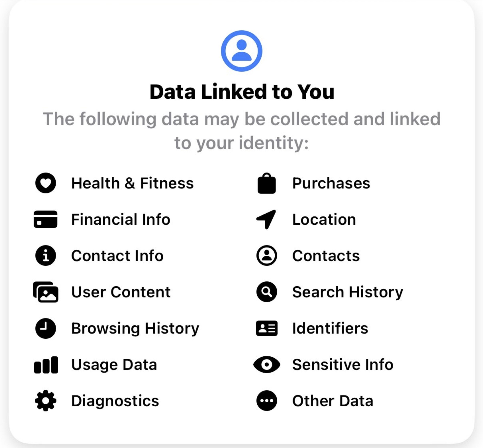Click the 'Browsing History' label
Image resolution: width=483 pixels, height=448 pixels.
click(x=135, y=328)
